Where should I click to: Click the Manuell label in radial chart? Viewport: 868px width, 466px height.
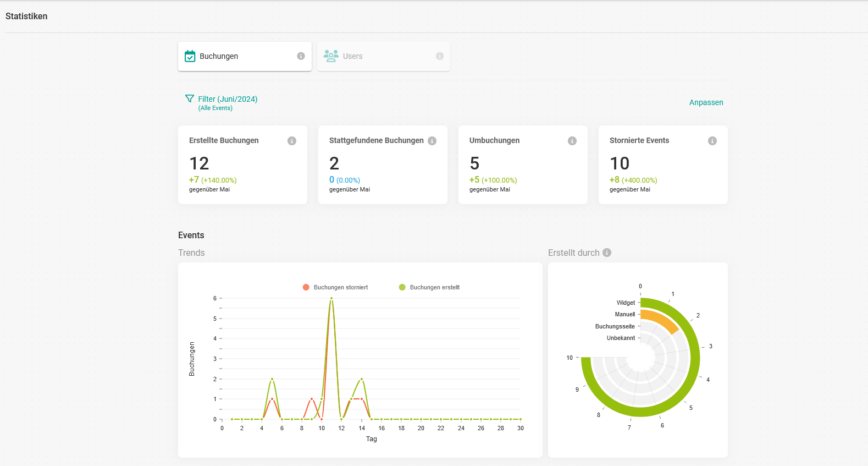(625, 314)
